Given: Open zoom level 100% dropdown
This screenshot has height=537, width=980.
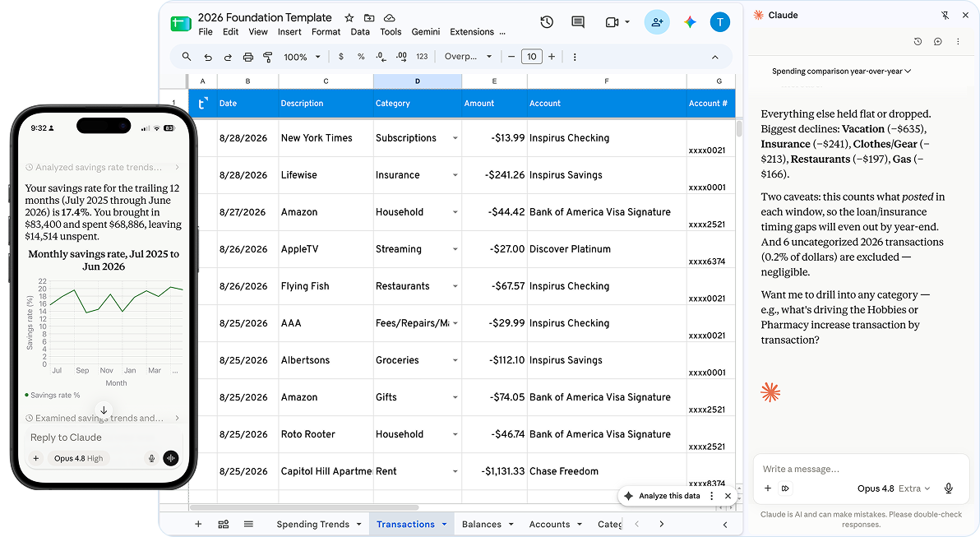Looking at the screenshot, I should 302,57.
